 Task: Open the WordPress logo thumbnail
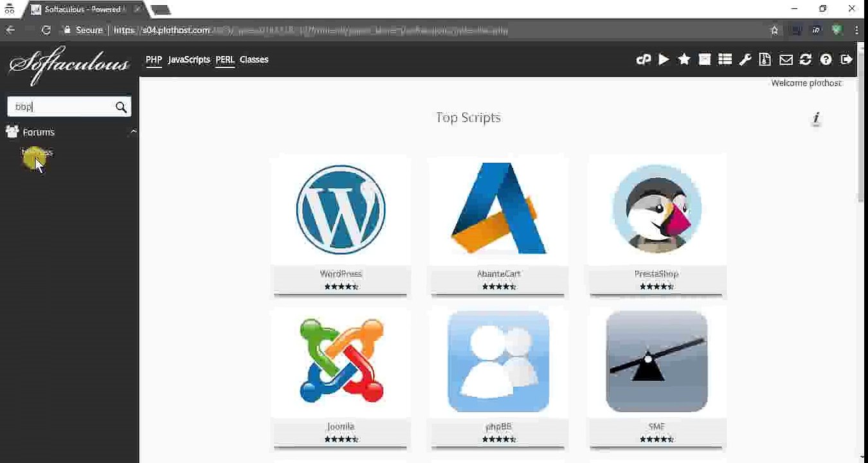coord(341,210)
